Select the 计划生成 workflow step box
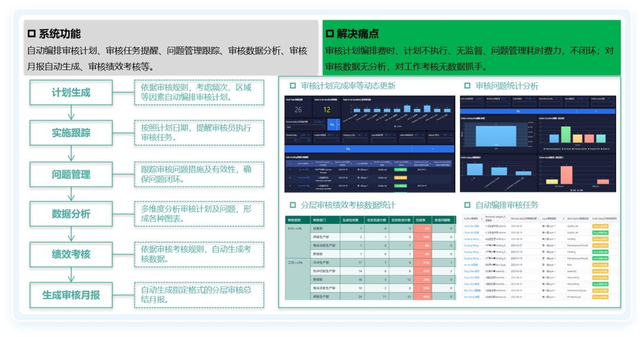The image size is (644, 337). point(71,92)
